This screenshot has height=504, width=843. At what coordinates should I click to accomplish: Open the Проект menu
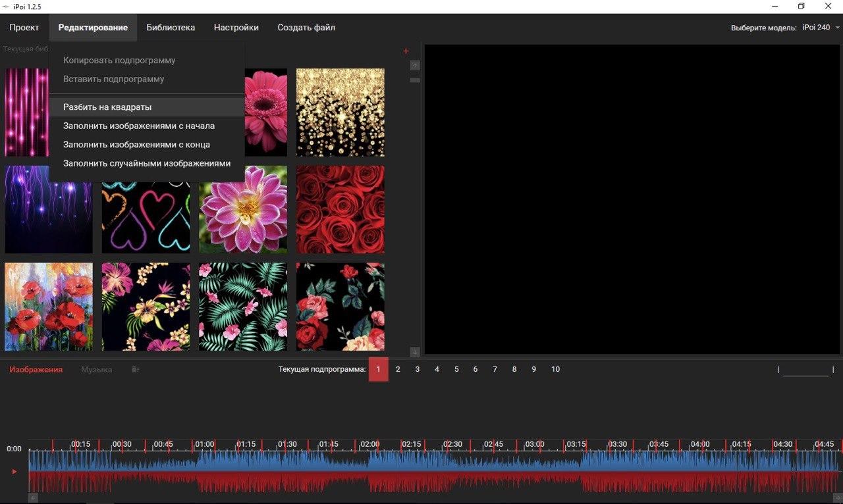pyautogui.click(x=24, y=28)
